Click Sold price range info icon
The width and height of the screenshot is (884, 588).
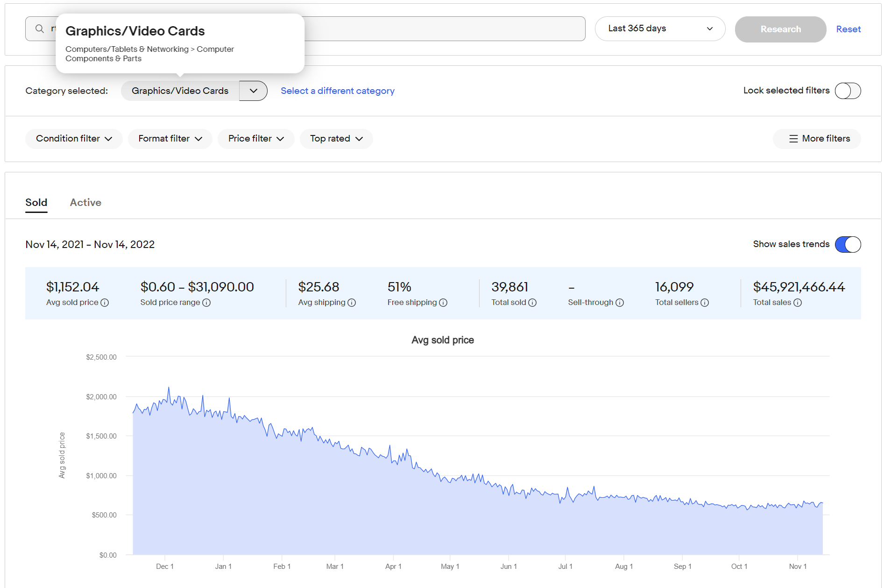tap(206, 303)
